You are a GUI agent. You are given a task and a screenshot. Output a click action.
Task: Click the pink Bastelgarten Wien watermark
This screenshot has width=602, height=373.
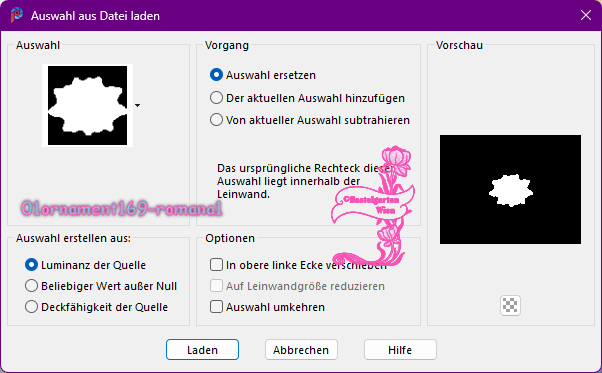(372, 206)
